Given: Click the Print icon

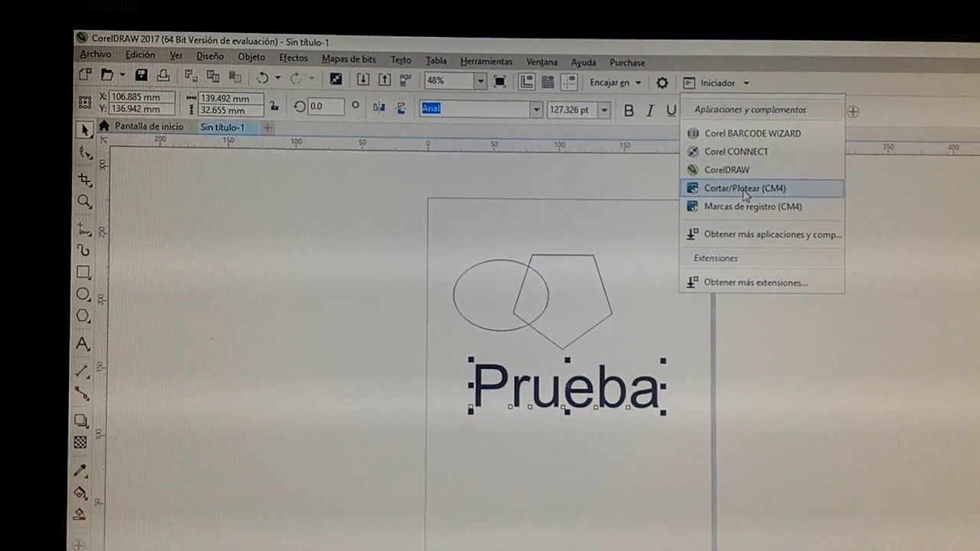Looking at the screenshot, I should tap(163, 76).
